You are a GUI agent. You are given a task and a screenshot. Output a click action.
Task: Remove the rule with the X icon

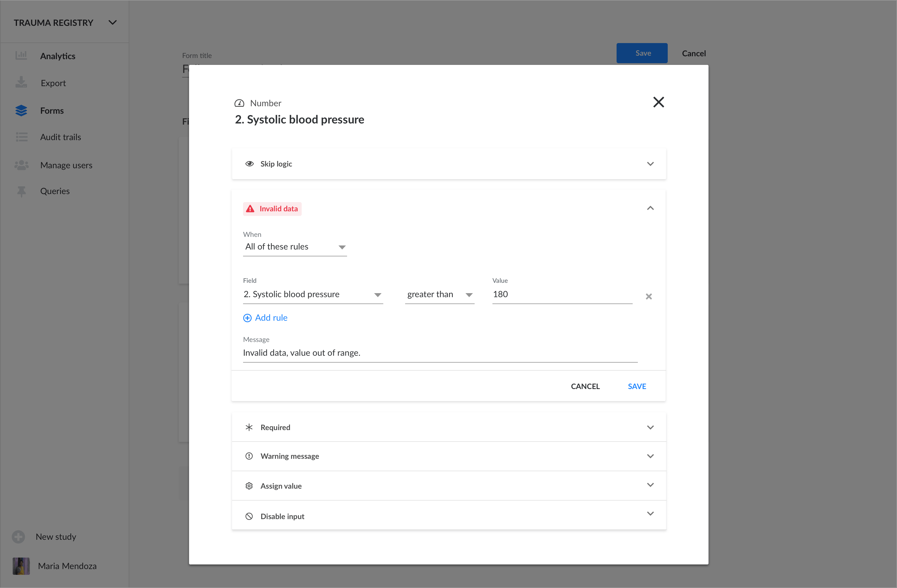coord(648,297)
